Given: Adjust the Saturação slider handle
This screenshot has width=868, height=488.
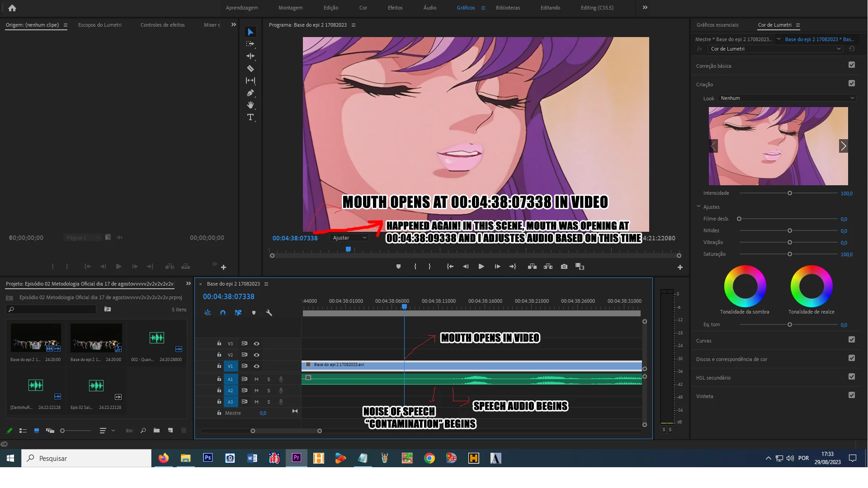Looking at the screenshot, I should click(789, 254).
